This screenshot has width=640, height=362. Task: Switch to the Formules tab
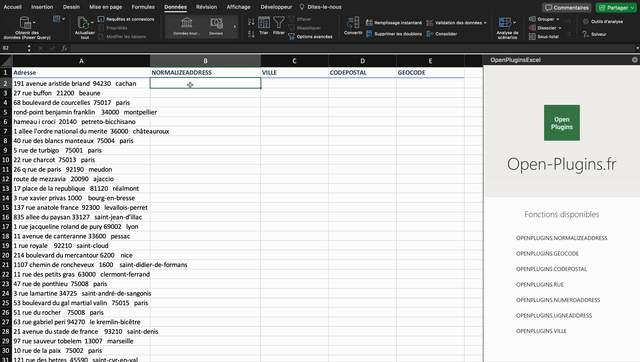143,7
